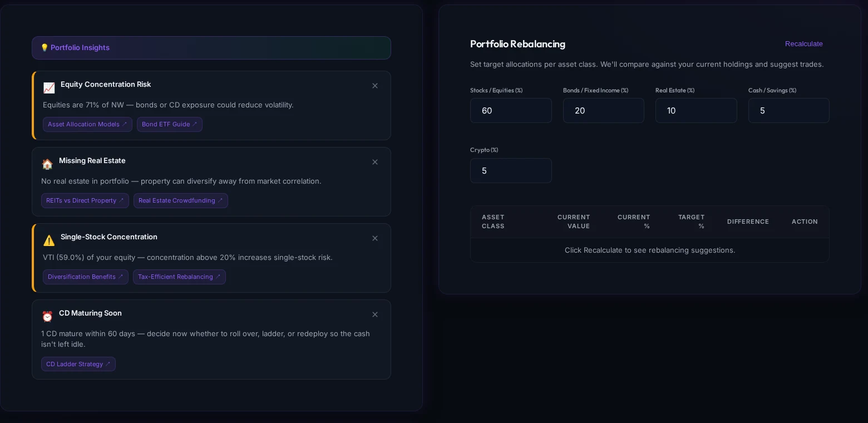The image size is (868, 423).
Task: Click the Recalculate button
Action: [x=804, y=44]
